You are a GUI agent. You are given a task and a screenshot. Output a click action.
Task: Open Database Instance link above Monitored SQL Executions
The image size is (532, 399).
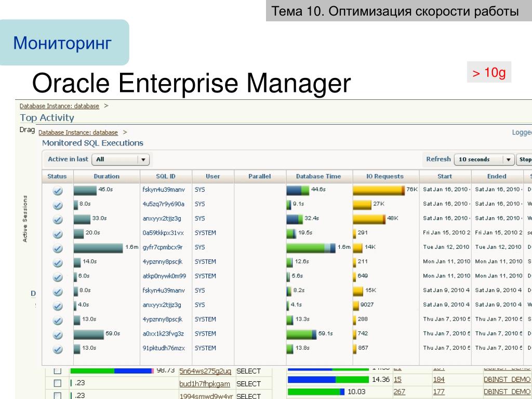78,132
